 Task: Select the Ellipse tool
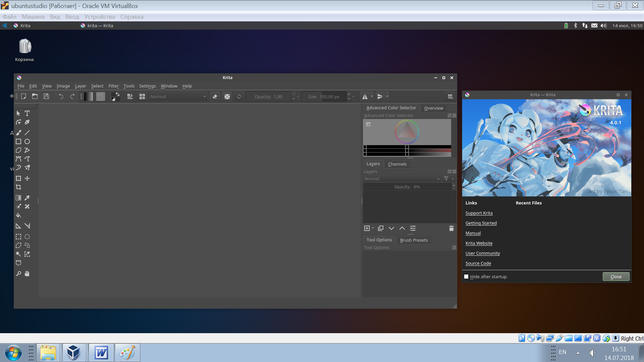[x=27, y=141]
